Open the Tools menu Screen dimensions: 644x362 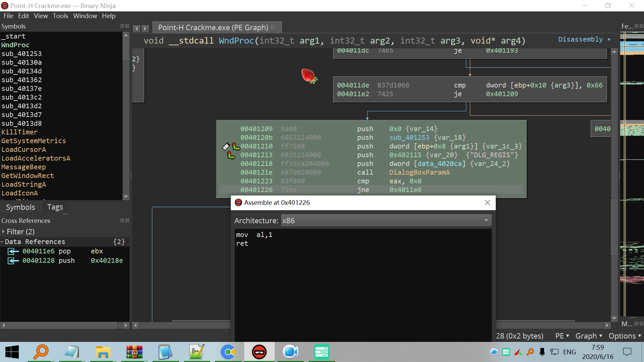click(60, 16)
